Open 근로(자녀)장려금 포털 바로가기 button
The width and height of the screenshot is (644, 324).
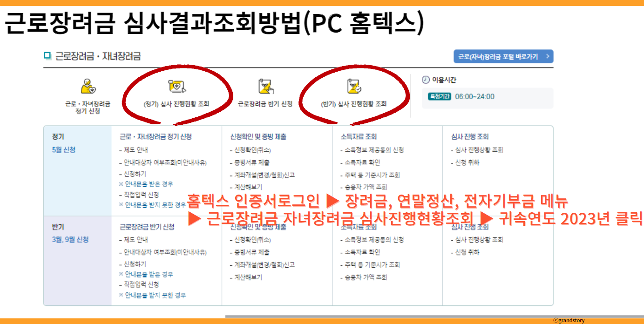503,56
